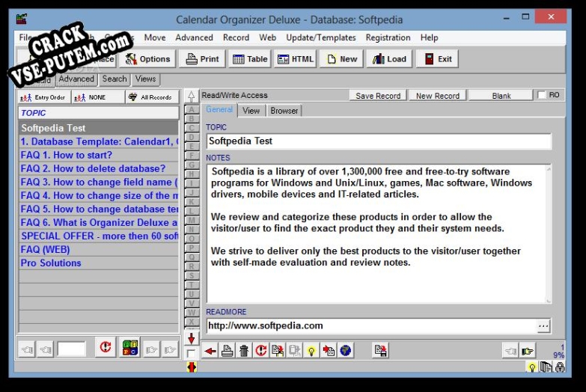
Task: Open the Registration menu
Action: click(x=388, y=37)
